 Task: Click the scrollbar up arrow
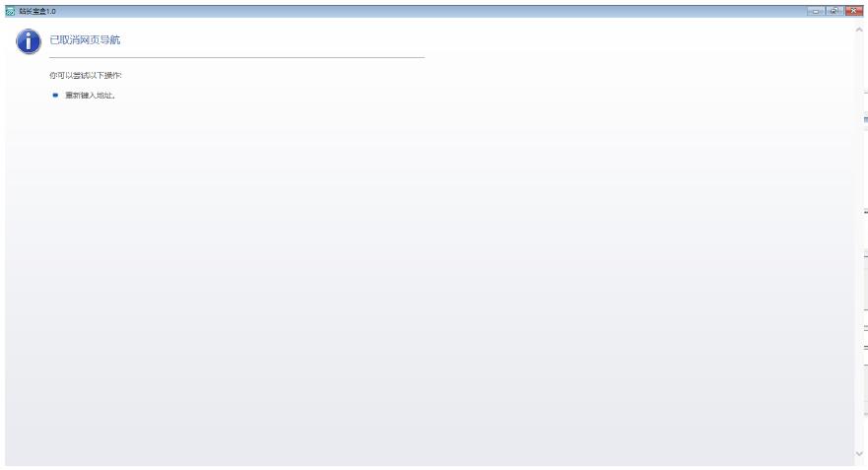[x=858, y=30]
